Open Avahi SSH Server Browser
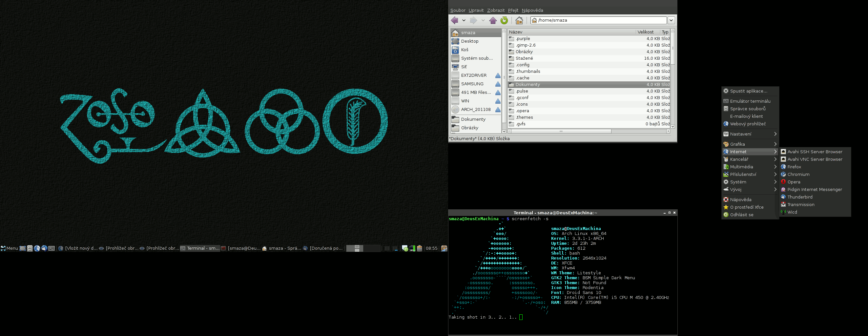The height and width of the screenshot is (336, 868). click(x=815, y=152)
